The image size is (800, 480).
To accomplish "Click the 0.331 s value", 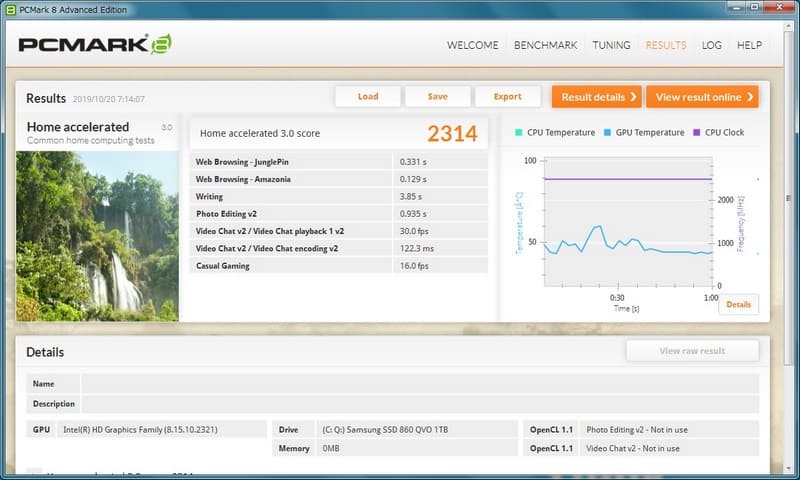I will pos(413,162).
